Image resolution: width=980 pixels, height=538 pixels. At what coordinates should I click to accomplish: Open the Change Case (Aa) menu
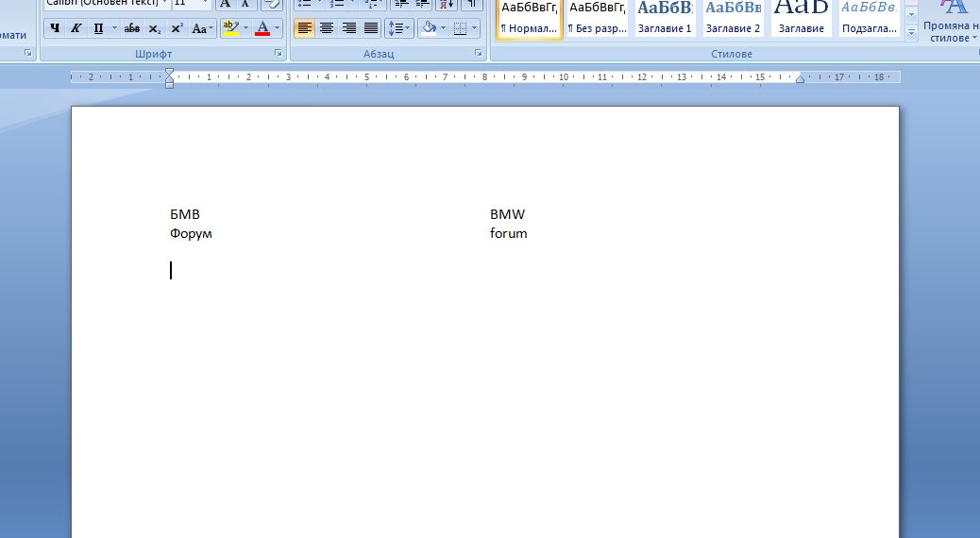[202, 28]
